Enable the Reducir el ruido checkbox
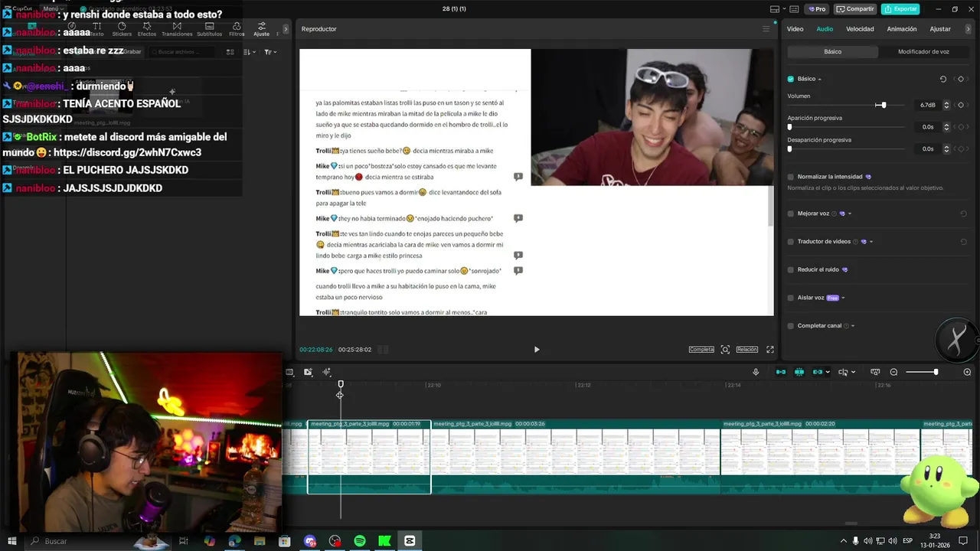This screenshot has height=551, width=980. 791,269
